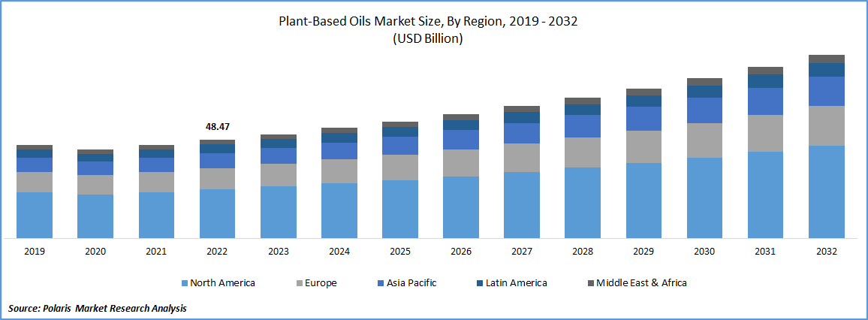Viewport: 868px width, 320px height.
Task: Select the Latin America segment of 2028 bar
Action: pyautogui.click(x=583, y=110)
